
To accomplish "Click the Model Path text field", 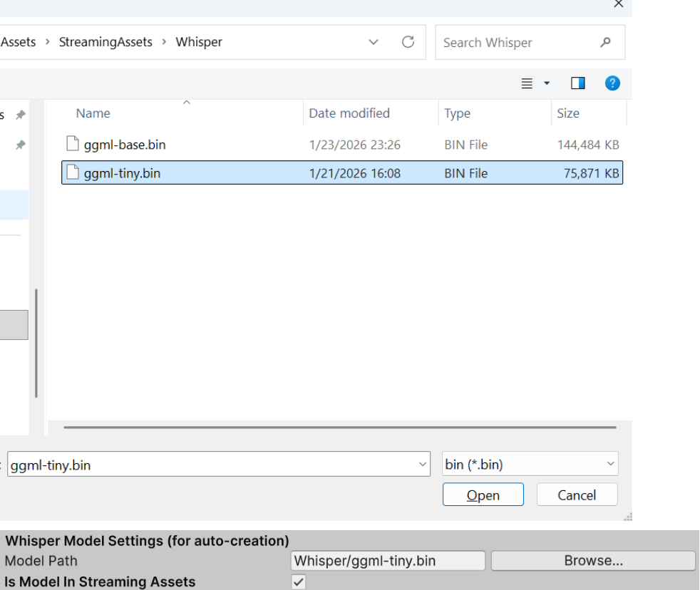I will click(388, 561).
